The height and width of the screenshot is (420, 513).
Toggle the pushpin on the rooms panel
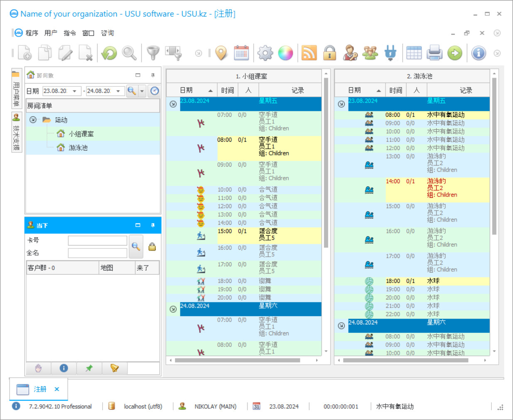click(x=153, y=75)
